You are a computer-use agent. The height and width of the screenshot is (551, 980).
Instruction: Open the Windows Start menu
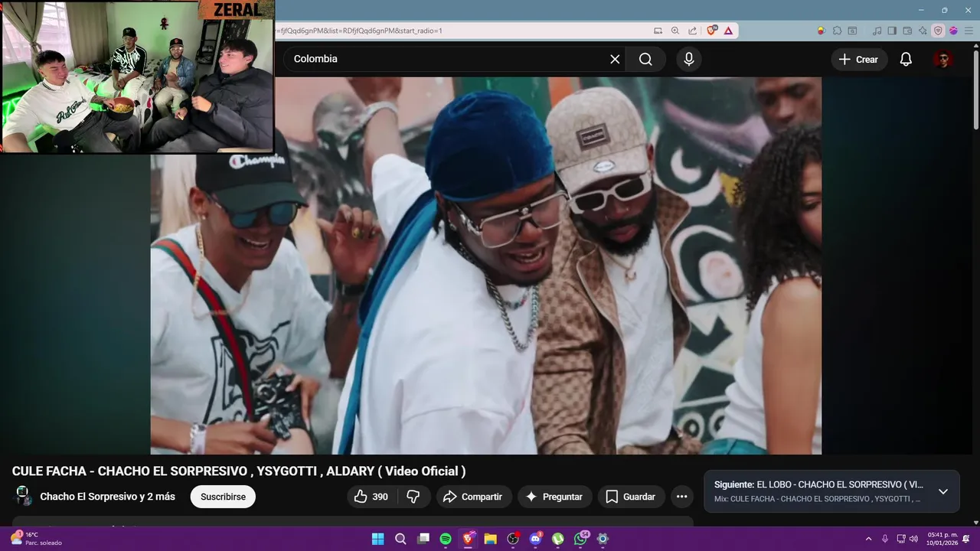click(377, 539)
